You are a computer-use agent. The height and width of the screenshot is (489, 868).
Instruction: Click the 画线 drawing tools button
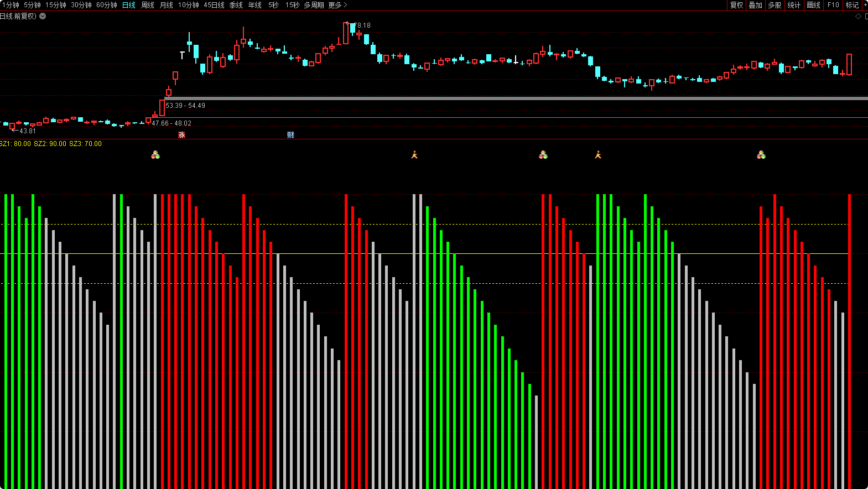(x=813, y=5)
